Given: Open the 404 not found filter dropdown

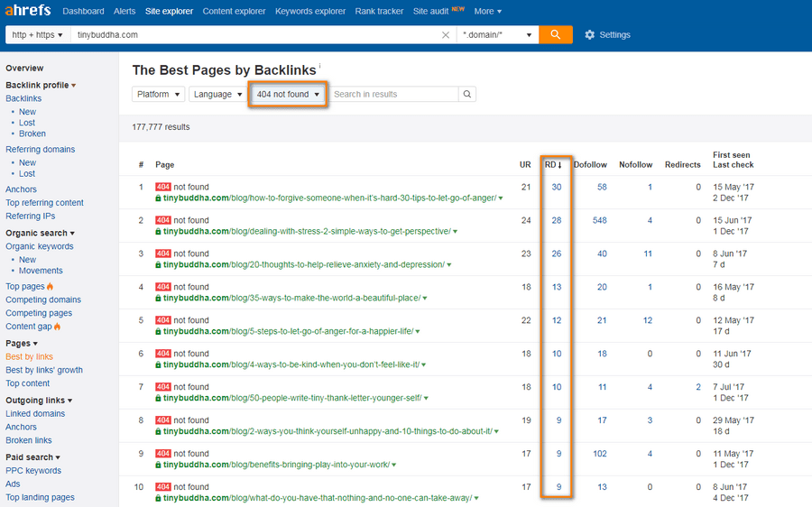Looking at the screenshot, I should [x=288, y=94].
